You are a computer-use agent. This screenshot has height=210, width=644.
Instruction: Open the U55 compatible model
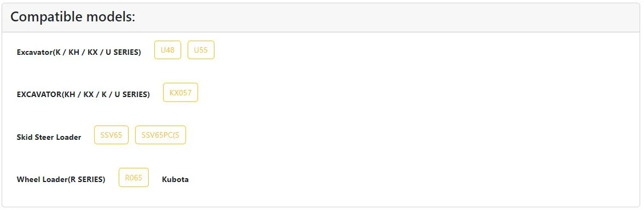click(x=201, y=50)
